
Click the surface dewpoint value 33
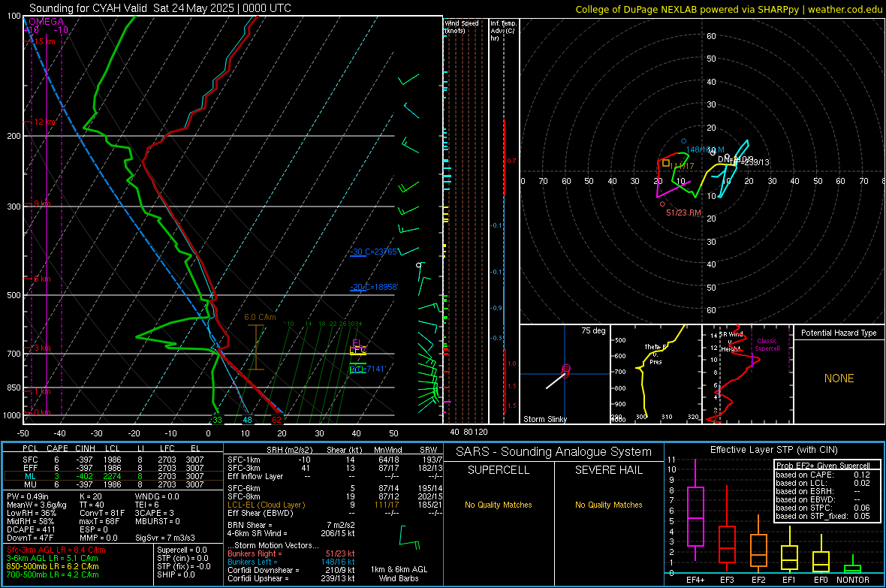click(217, 420)
